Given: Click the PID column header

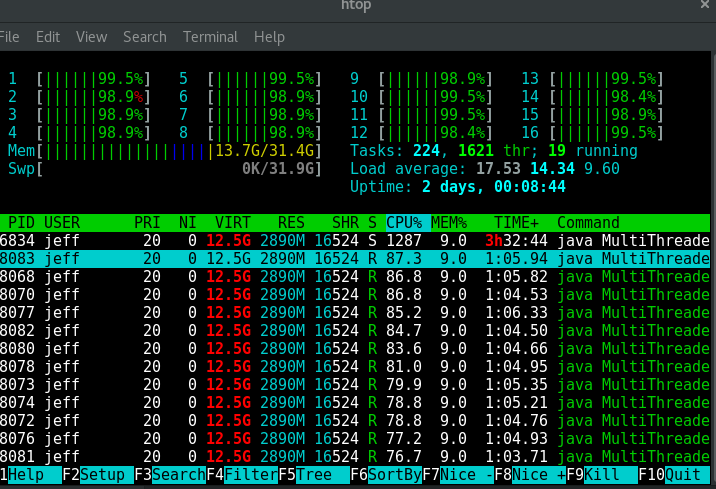Looking at the screenshot, I should click(x=22, y=222).
